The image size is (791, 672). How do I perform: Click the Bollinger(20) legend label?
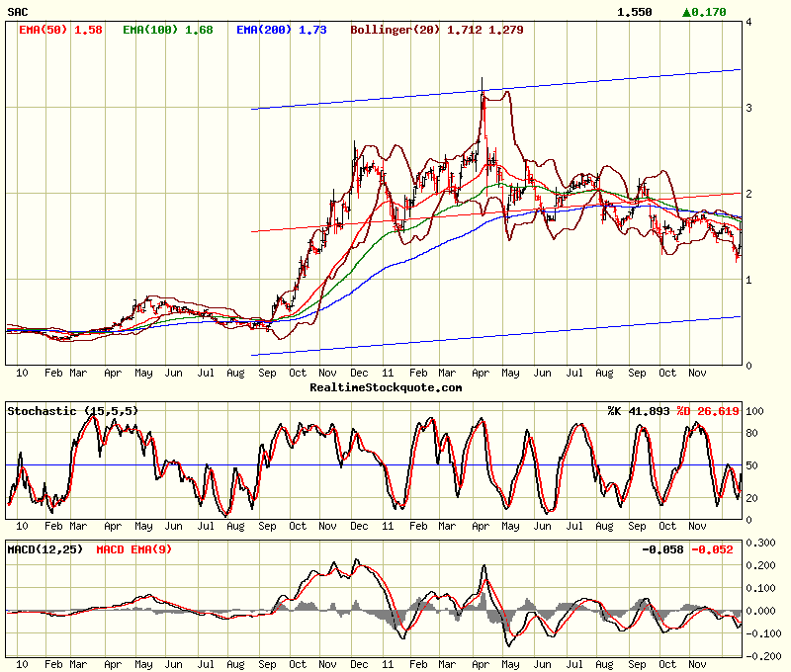click(x=396, y=30)
